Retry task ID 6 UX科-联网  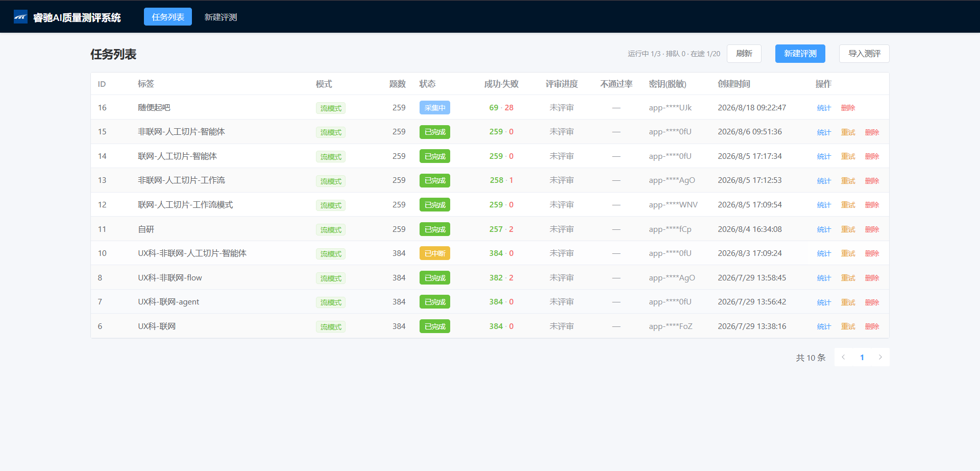click(x=848, y=326)
